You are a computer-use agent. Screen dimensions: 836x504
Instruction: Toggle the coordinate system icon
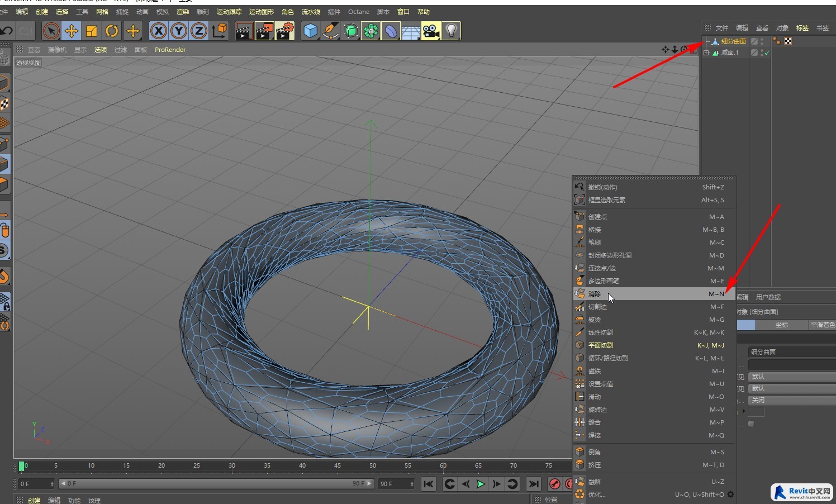pos(220,31)
